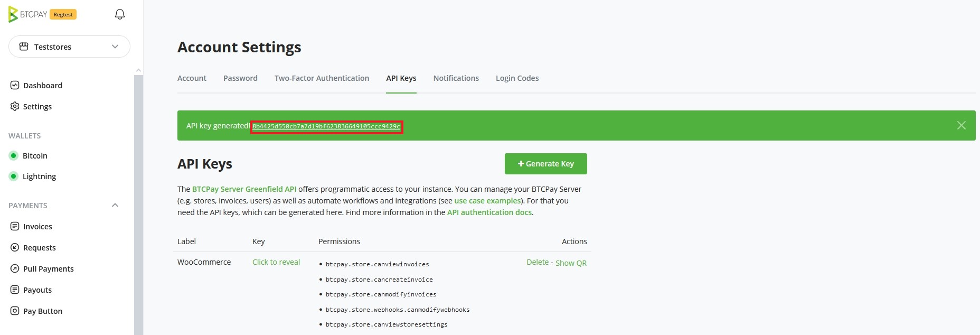Viewport: 980px width, 335px height.
Task: Click the Pay Button icon
Action: pos(15,311)
